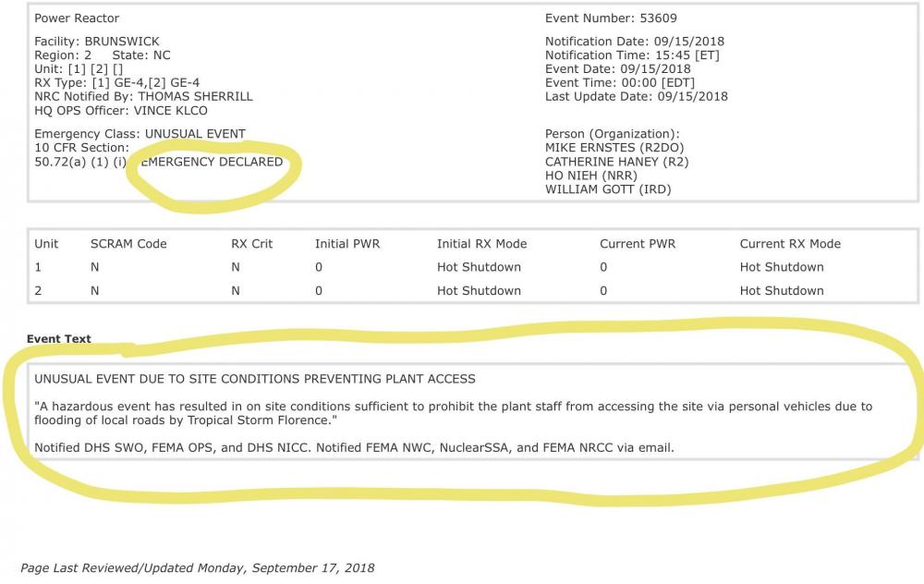This screenshot has height=584, width=924.
Task: Click the Notification Date line
Action: point(635,42)
